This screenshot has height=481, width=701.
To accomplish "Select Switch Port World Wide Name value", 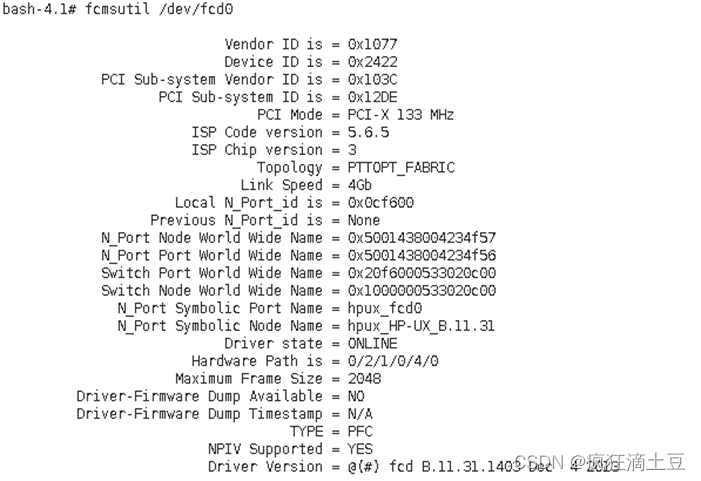I will click(x=422, y=273).
